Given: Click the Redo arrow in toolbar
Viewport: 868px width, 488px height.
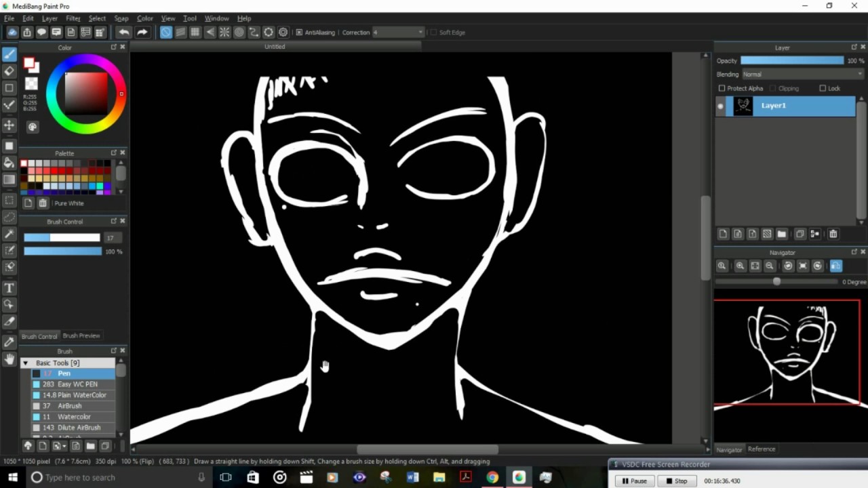Looking at the screenshot, I should coord(142,32).
